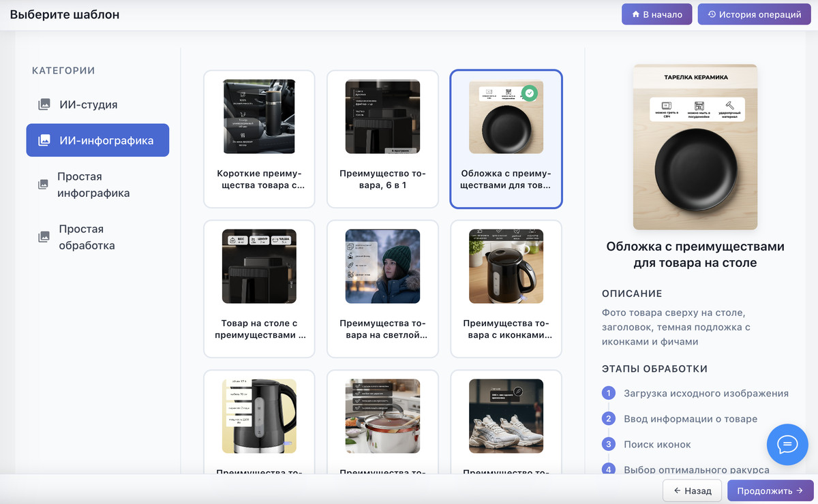
Task: Choose the Преимущество товара, 6 в 1 template
Action: point(382,139)
